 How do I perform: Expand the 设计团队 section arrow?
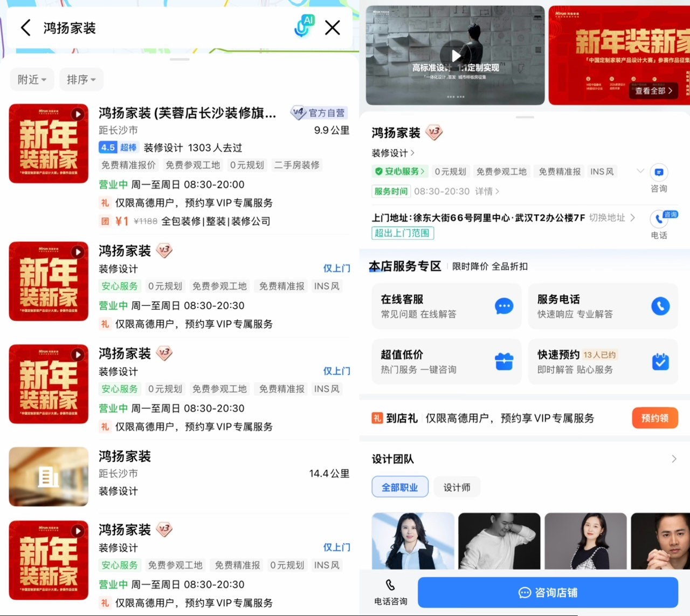coord(673,459)
